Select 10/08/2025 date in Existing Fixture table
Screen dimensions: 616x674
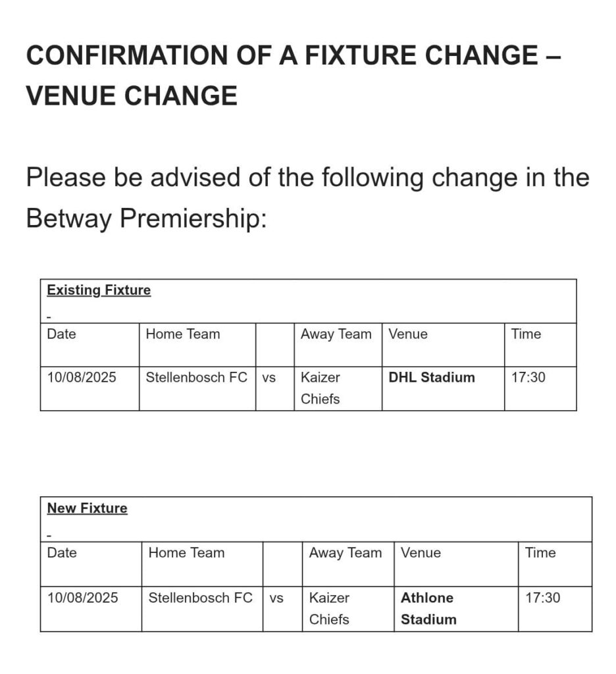82,377
